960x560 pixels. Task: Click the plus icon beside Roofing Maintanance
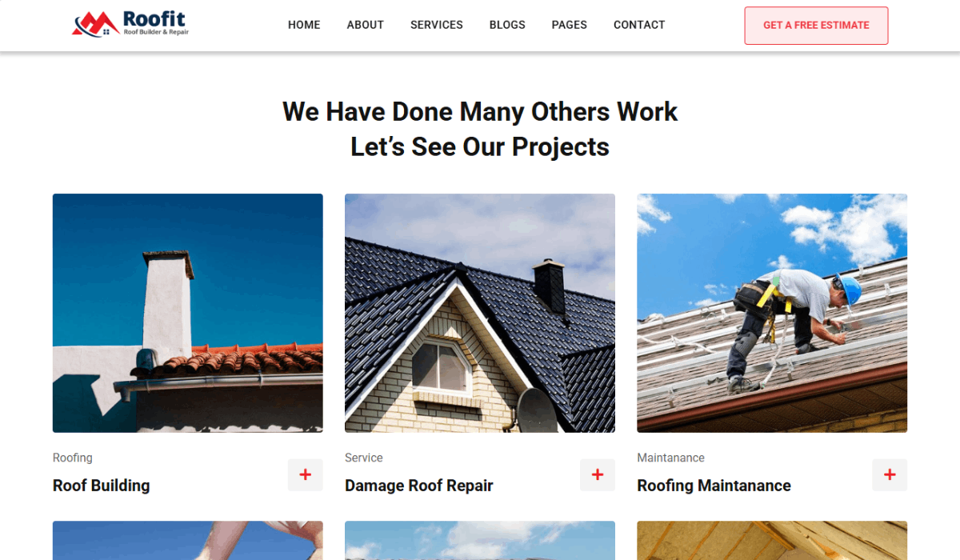890,475
